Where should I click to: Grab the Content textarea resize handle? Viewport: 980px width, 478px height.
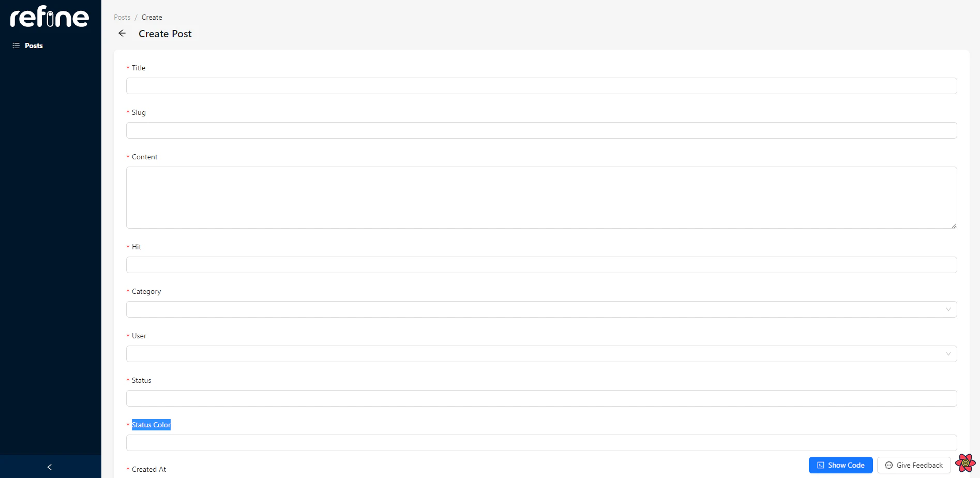954,226
